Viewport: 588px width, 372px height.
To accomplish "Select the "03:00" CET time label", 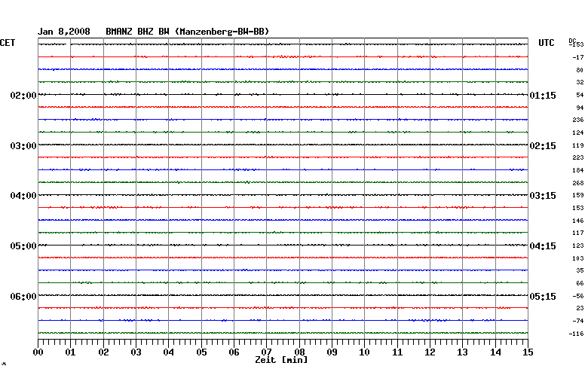I will [23, 146].
